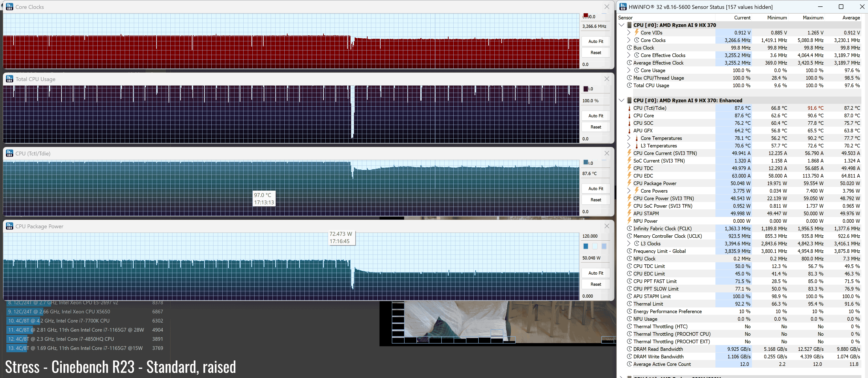This screenshot has width=868, height=378.
Task: Click the Average column header
Action: (851, 18)
